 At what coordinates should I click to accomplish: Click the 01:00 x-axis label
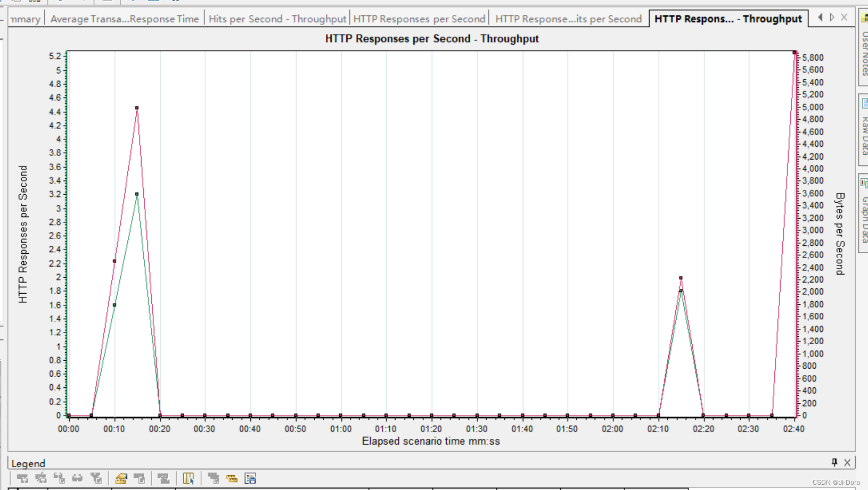coord(341,429)
